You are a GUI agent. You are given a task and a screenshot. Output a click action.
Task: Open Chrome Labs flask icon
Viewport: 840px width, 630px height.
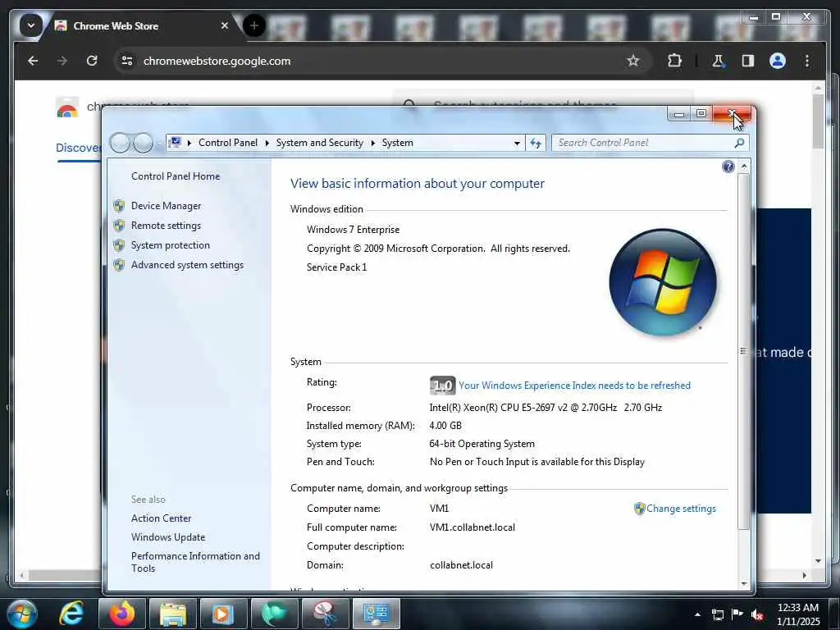point(718,61)
